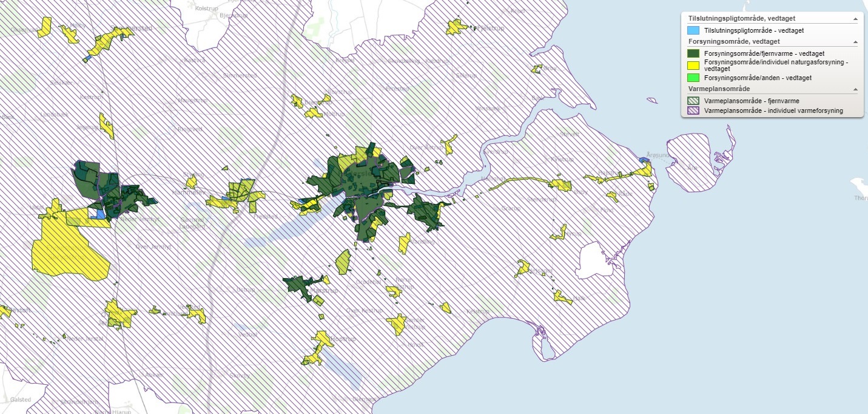
Task: Select the dark green fjernvarme legend swatch
Action: (693, 53)
